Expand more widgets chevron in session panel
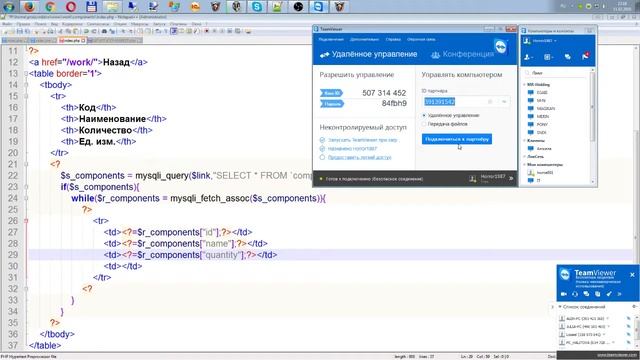Screen dimensions: 640x360 click(620, 294)
